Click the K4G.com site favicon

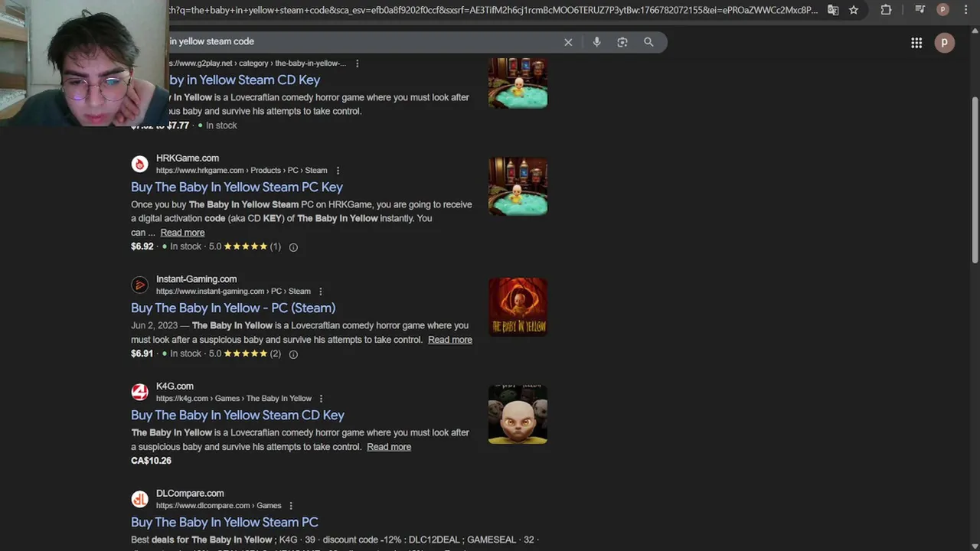coord(139,392)
